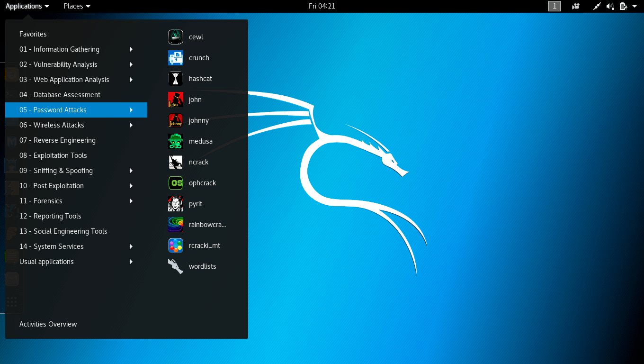Click the "johnny" label
This screenshot has width=644, height=364.
tap(199, 120)
